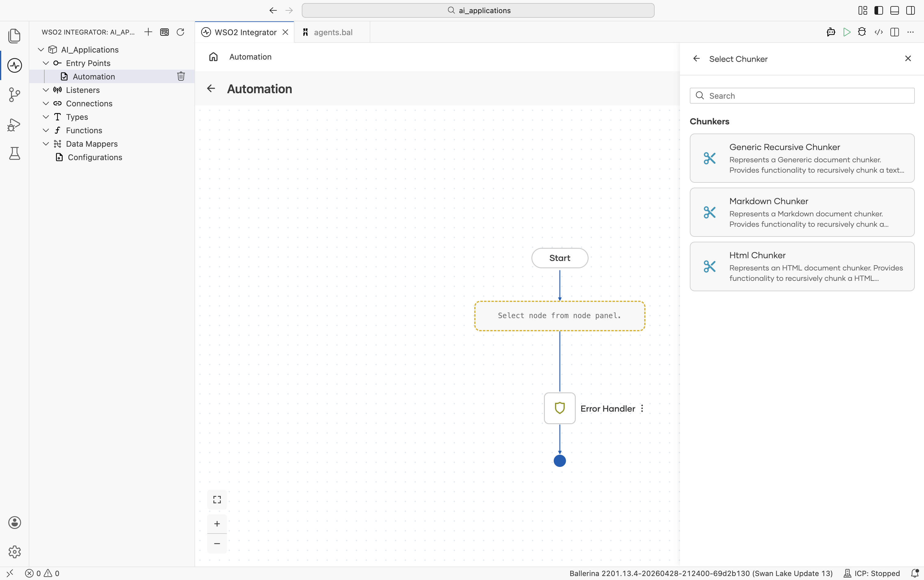924x580 pixels.
Task: Open the Accounts menu
Action: pyautogui.click(x=15, y=523)
